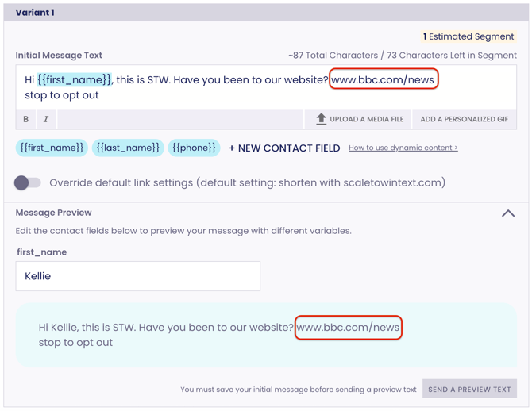Insert the {{first_name}} chip below the editor
Viewport: 532px width, 411px height.
point(52,148)
